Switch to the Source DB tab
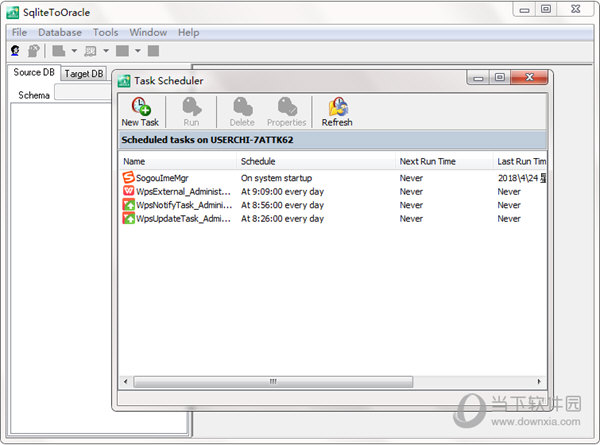The height and width of the screenshot is (445, 600). click(34, 72)
